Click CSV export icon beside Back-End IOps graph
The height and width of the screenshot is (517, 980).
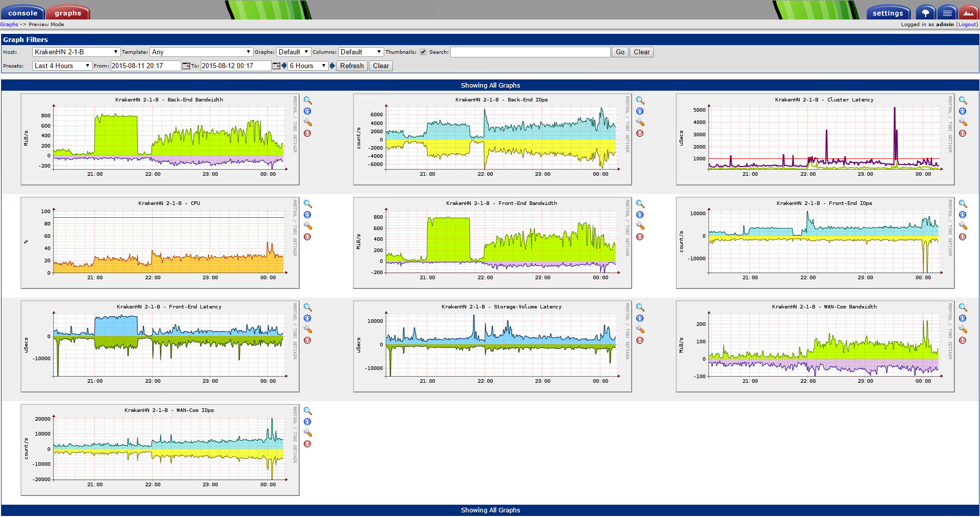click(x=640, y=112)
